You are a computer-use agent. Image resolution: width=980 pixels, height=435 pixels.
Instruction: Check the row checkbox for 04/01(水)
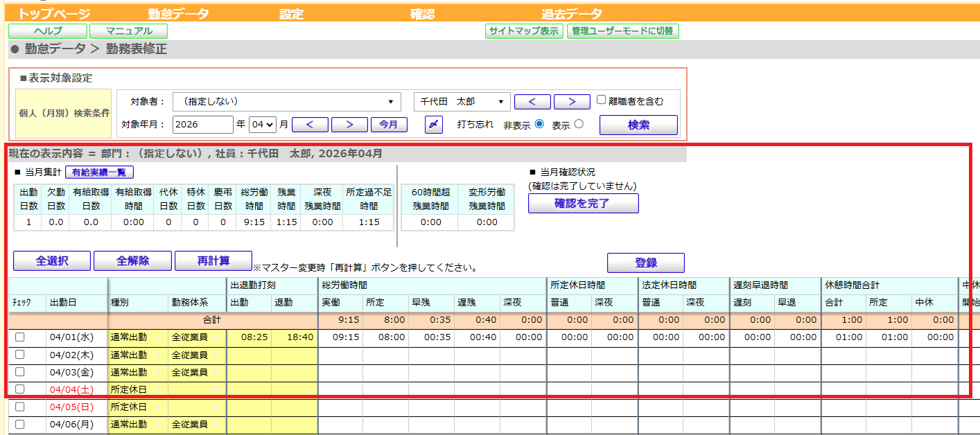point(20,337)
